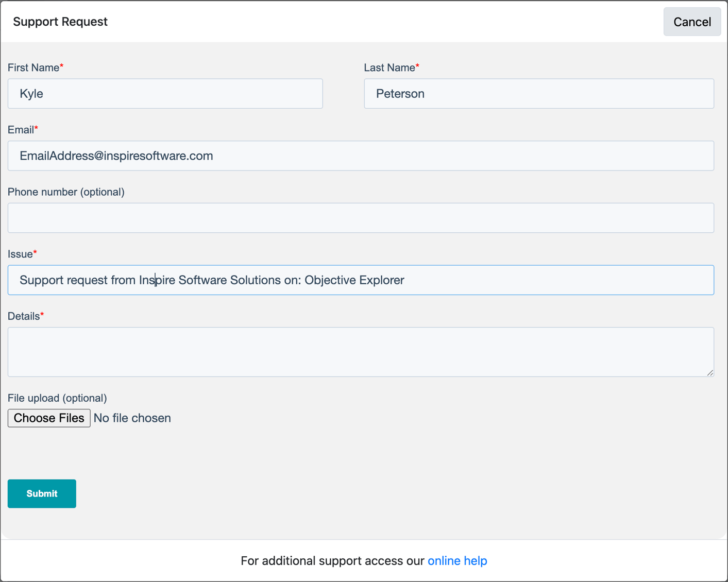Click the 'File upload (optional)' label
This screenshot has width=728, height=582.
click(57, 398)
